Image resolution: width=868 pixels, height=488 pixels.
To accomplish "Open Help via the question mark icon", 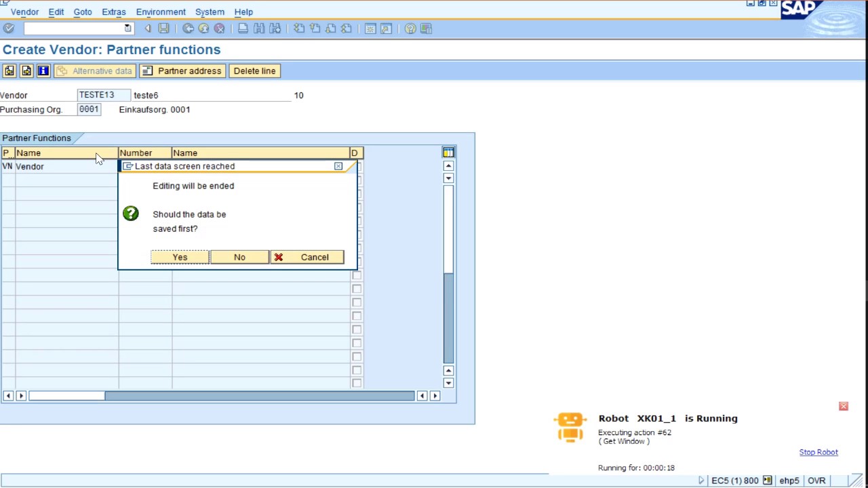I will click(x=410, y=28).
